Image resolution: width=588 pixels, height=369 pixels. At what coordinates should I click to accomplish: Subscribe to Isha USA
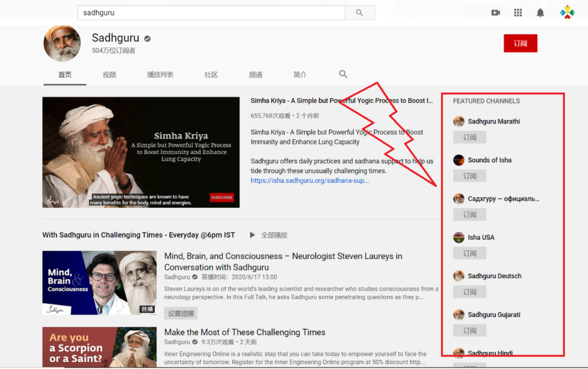469,253
